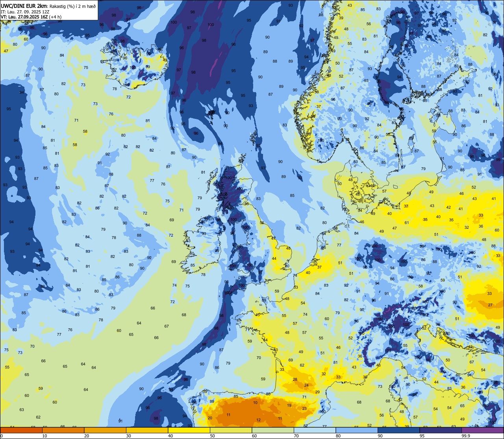Pick the 50–60% pale yellow legend swatch
504x439 pixels.
click(231, 430)
